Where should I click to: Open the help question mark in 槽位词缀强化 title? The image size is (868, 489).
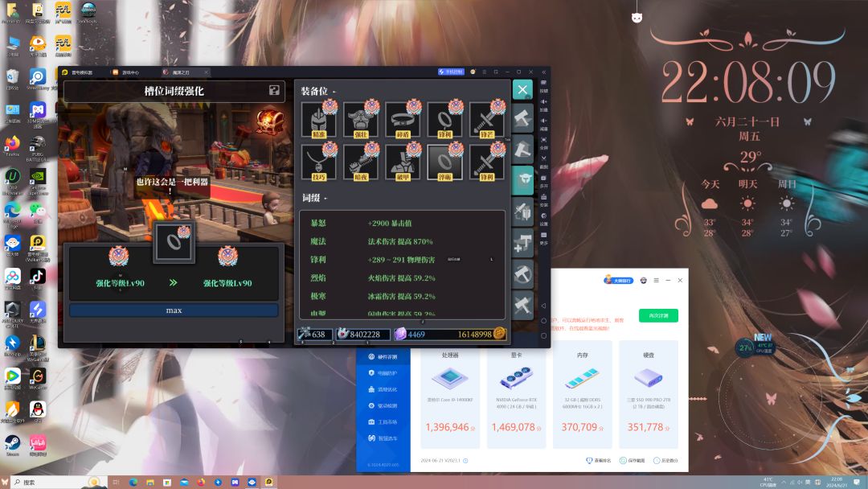click(274, 90)
